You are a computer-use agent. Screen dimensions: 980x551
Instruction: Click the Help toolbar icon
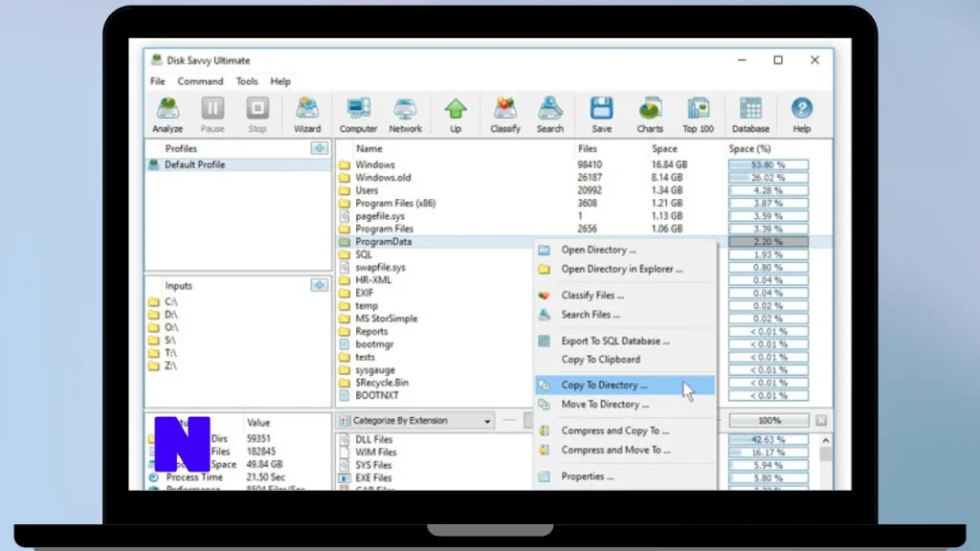802,115
